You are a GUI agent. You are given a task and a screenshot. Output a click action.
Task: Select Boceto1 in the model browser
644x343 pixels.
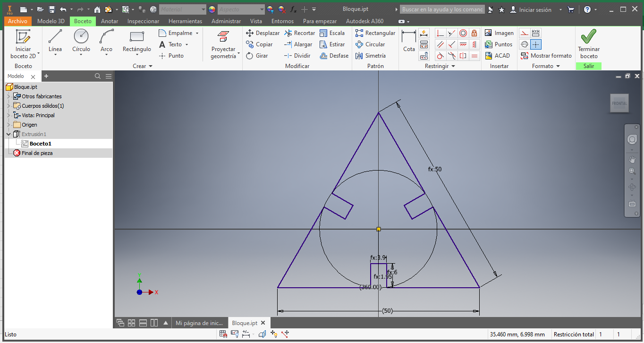(x=40, y=144)
